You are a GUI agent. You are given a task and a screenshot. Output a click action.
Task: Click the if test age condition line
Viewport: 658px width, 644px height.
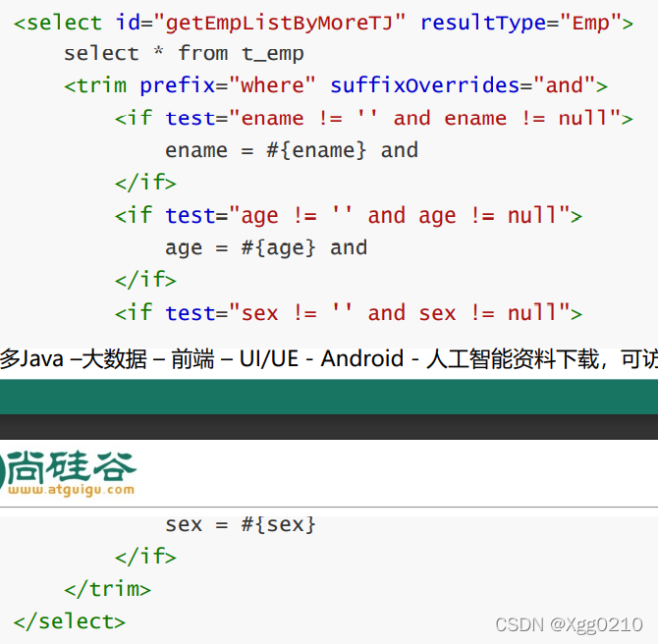[x=349, y=216]
